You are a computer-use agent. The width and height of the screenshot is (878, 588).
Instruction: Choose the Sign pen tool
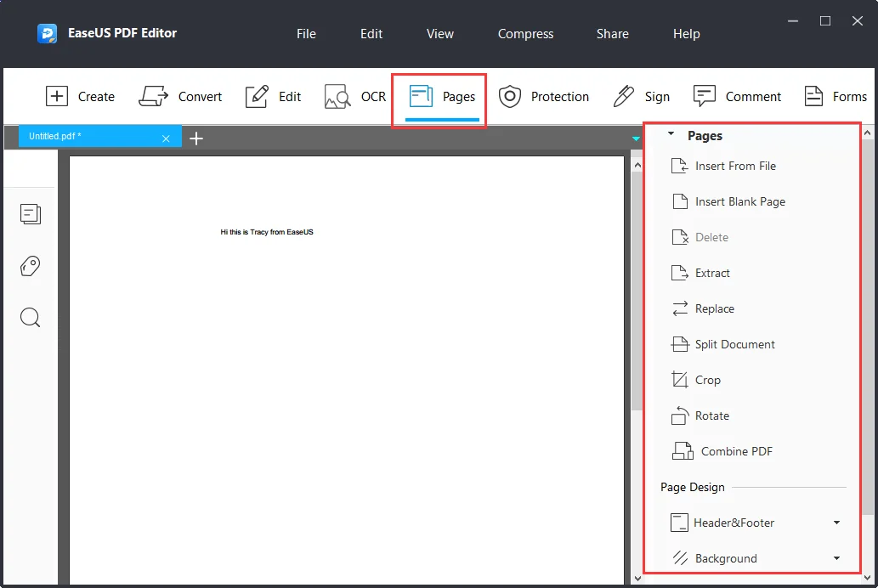[641, 96]
